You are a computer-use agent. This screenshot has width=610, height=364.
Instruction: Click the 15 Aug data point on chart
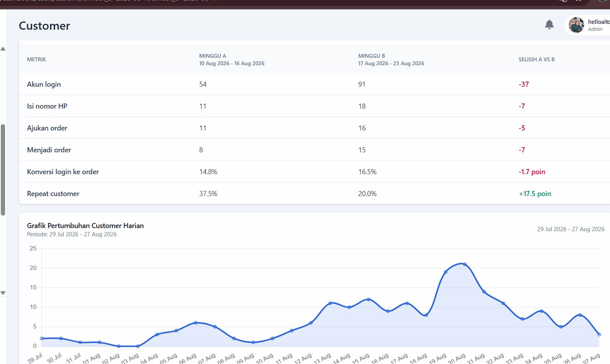click(368, 300)
